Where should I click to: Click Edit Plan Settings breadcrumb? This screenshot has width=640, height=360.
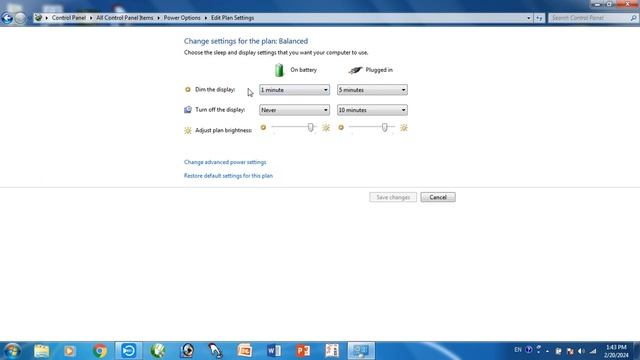232,18
